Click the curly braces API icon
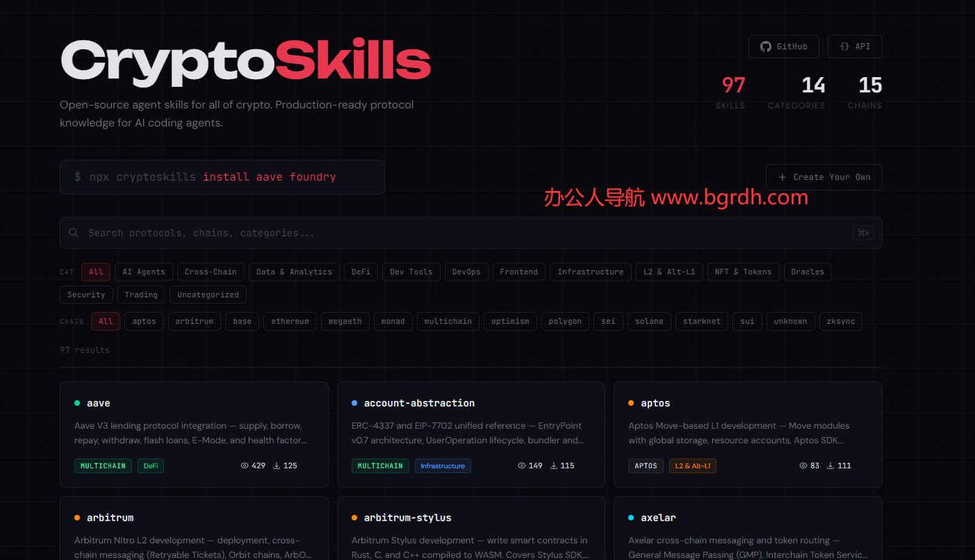Viewport: 975px width, 560px height. click(x=844, y=47)
